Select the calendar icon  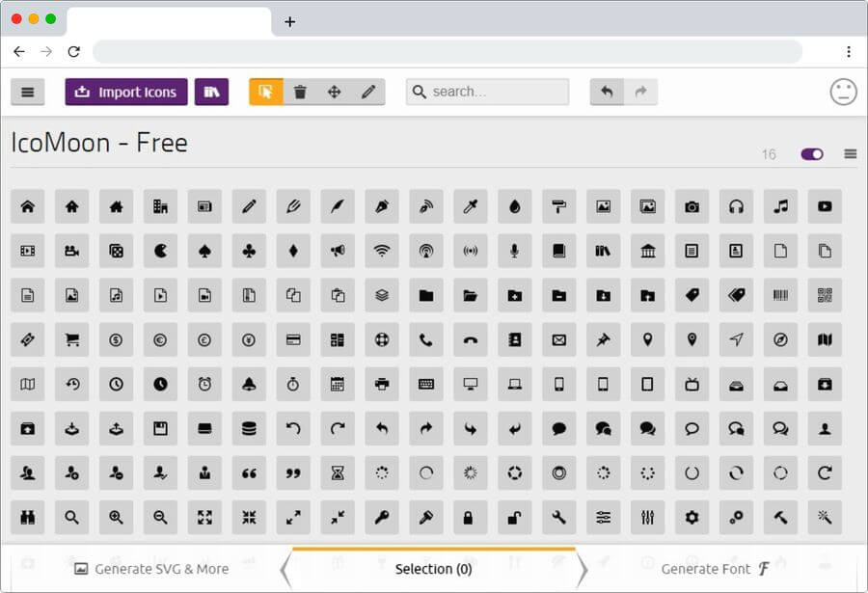pyautogui.click(x=338, y=384)
